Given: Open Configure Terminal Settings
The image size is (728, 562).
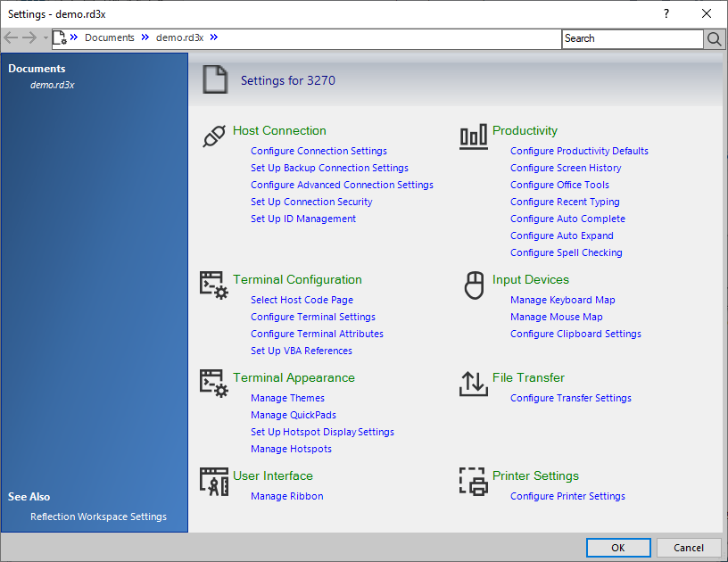Looking at the screenshot, I should click(313, 317).
